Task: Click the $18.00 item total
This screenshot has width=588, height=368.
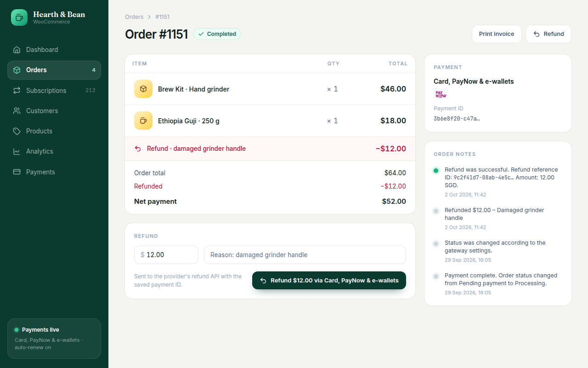Action: pos(393,121)
